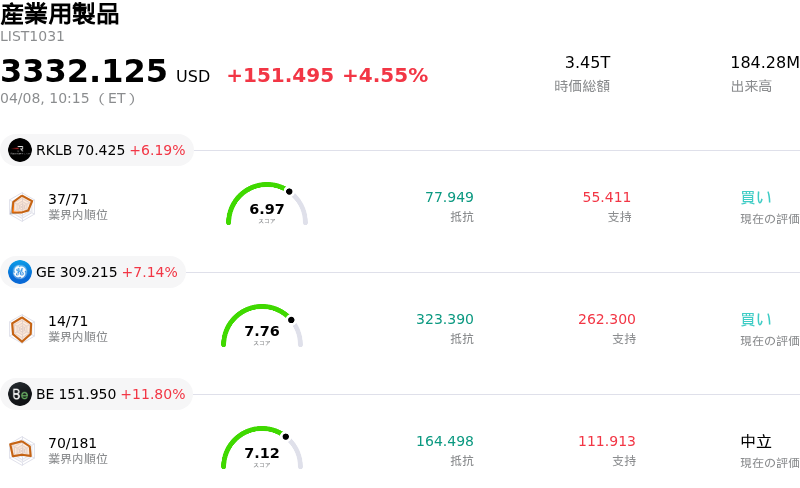Open RKLB industry rank radar icon

pyautogui.click(x=22, y=206)
